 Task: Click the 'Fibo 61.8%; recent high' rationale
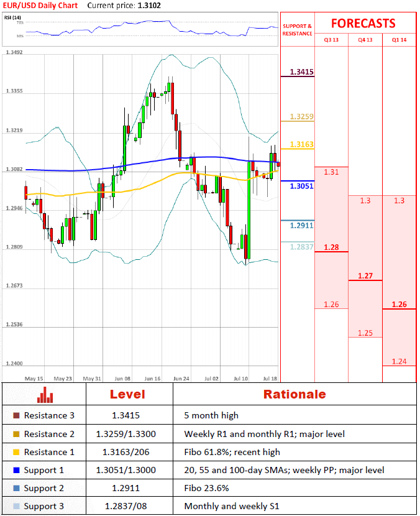232,452
